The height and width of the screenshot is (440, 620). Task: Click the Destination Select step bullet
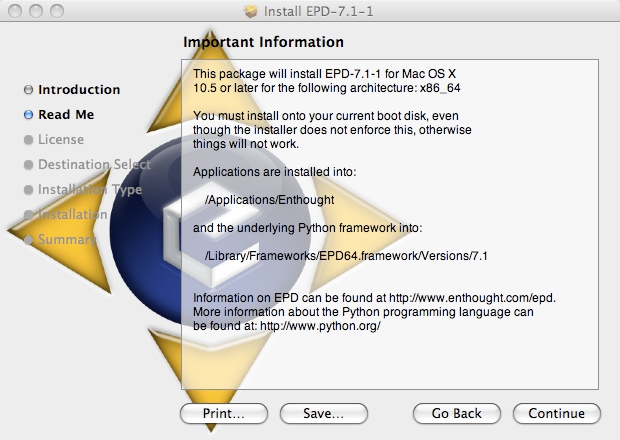pyautogui.click(x=28, y=164)
